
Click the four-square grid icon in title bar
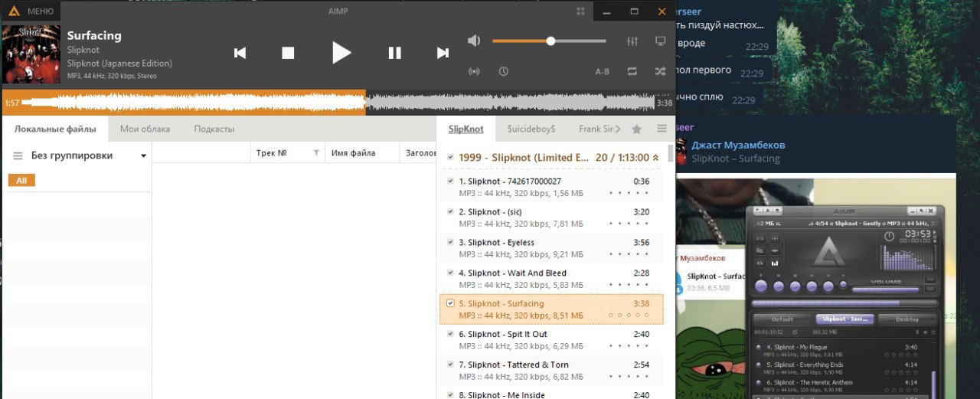pyautogui.click(x=580, y=11)
